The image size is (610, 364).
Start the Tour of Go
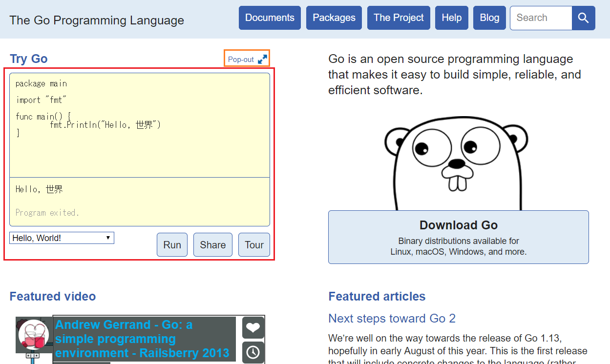[x=254, y=245]
